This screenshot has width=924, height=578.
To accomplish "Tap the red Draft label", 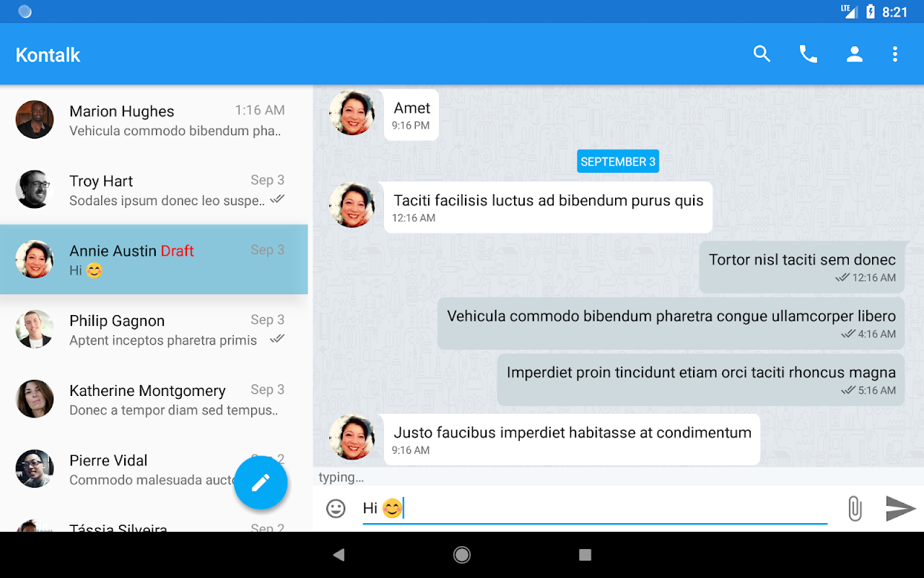I will pyautogui.click(x=178, y=251).
